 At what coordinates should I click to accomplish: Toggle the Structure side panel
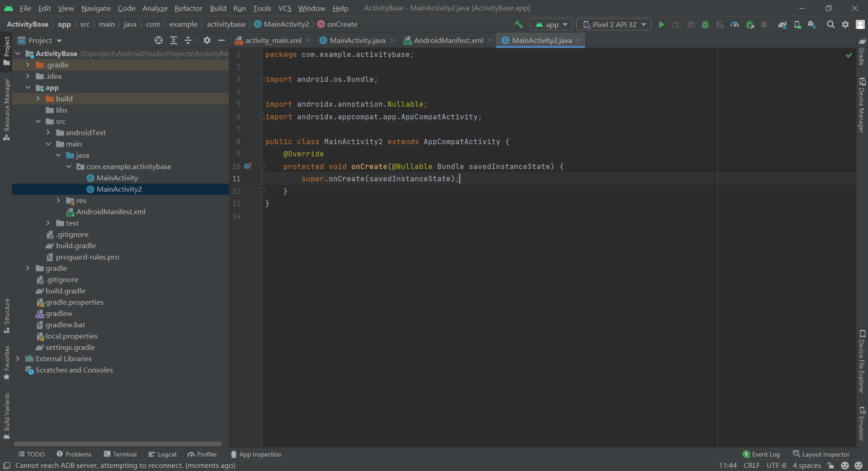point(6,316)
